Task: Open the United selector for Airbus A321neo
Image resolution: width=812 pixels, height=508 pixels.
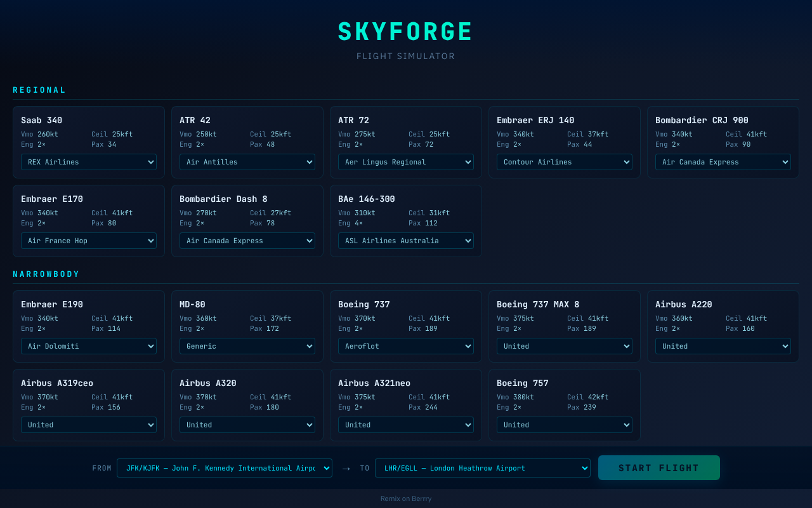Action: 405,425
